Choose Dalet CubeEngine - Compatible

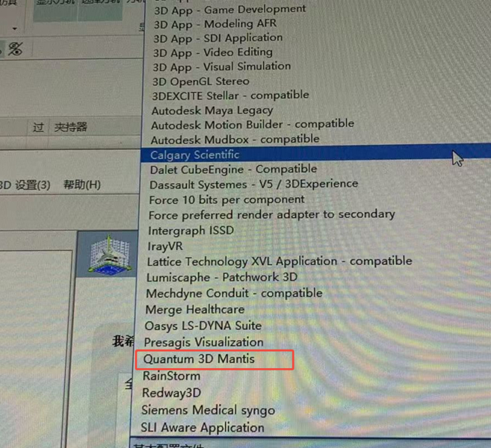[233, 169]
